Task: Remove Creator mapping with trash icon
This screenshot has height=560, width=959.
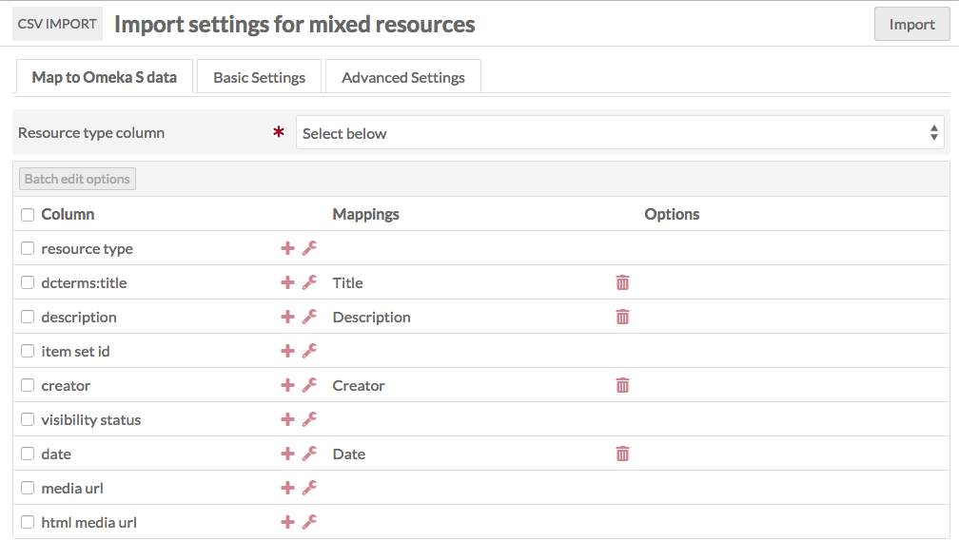Action: [x=622, y=385]
